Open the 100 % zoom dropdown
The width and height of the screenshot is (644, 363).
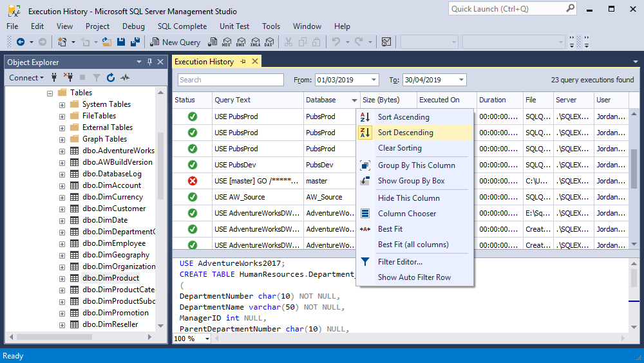click(x=207, y=339)
